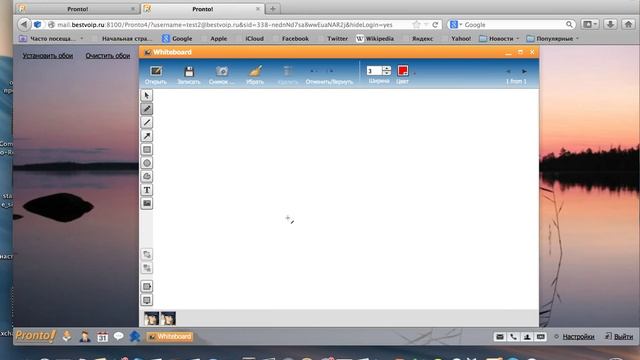Viewport: 640px width, 360px height.
Task: Go to next whiteboard page arrow
Action: (x=524, y=71)
